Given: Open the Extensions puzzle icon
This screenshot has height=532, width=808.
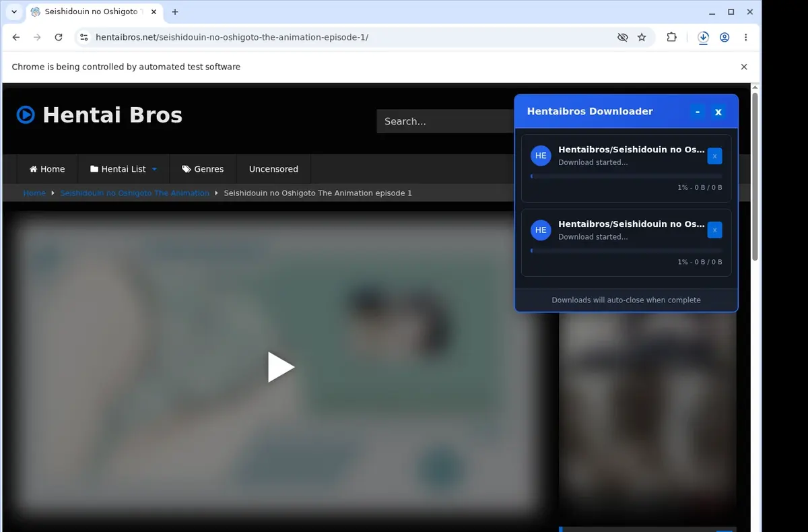Looking at the screenshot, I should point(671,38).
